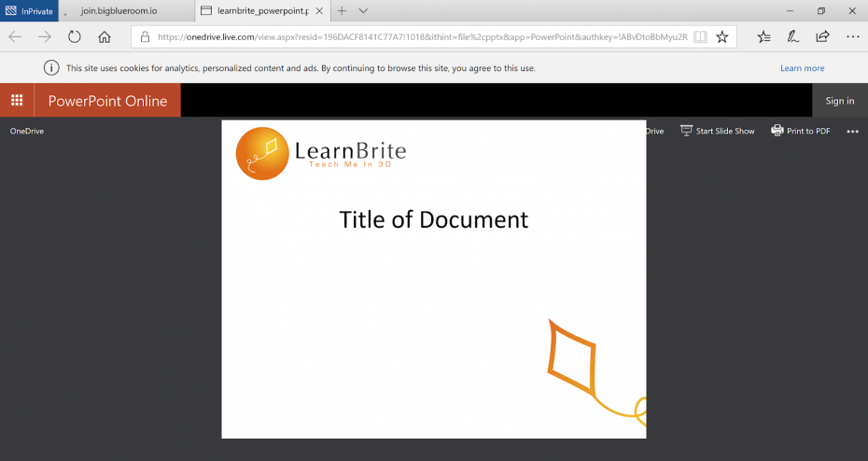Screen dimensions: 868x461
Task: Click the LearnBrite logo on slide
Action: click(321, 153)
